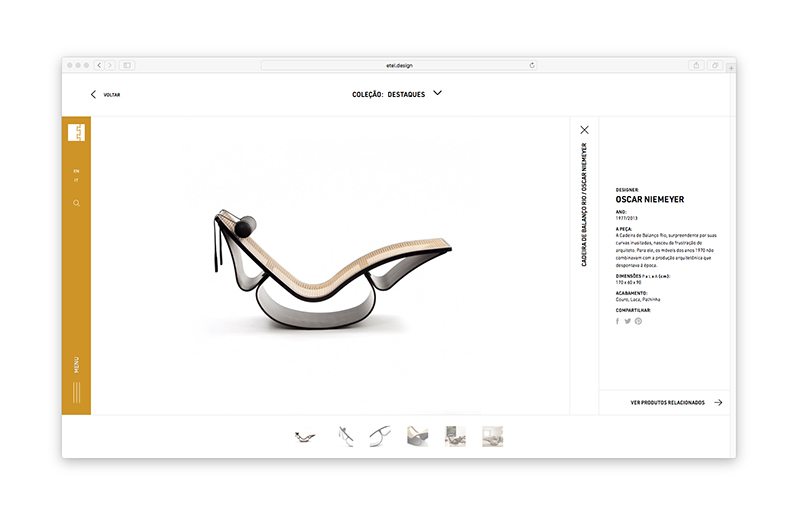Select second thumbnail of chair detail

coord(345,437)
